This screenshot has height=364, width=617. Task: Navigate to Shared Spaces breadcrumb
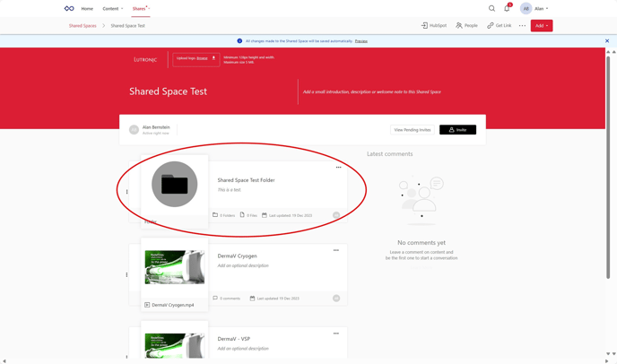click(x=83, y=25)
